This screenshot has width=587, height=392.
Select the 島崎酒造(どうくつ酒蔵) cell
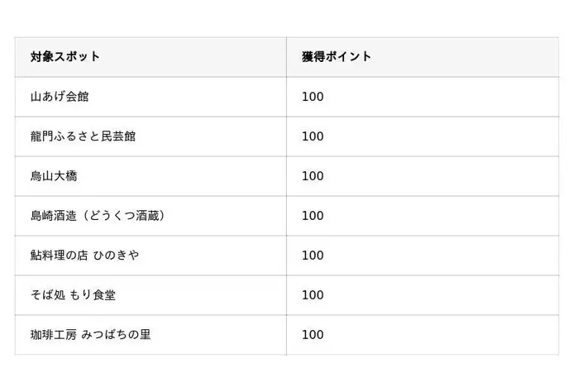pyautogui.click(x=150, y=216)
